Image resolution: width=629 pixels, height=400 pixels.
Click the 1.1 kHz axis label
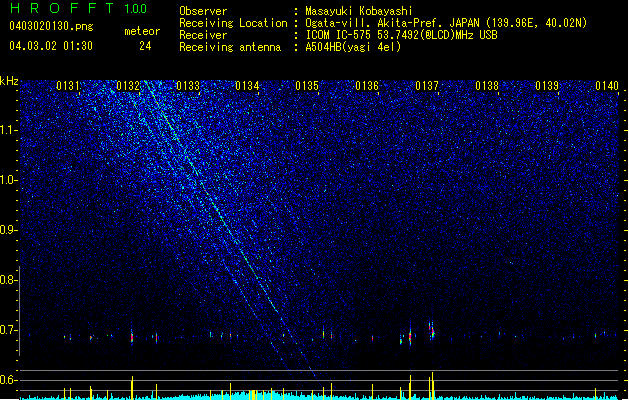(x=8, y=130)
